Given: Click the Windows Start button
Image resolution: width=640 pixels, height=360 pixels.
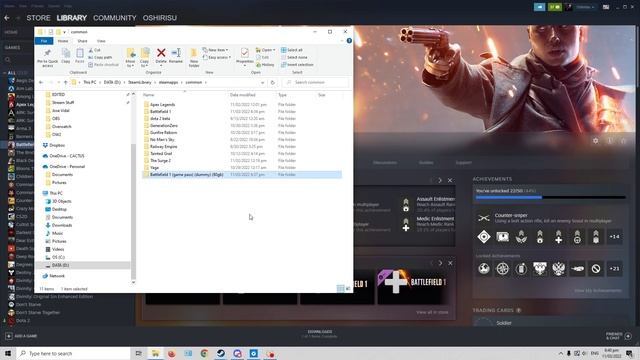Looking at the screenshot, I should (x=8, y=353).
